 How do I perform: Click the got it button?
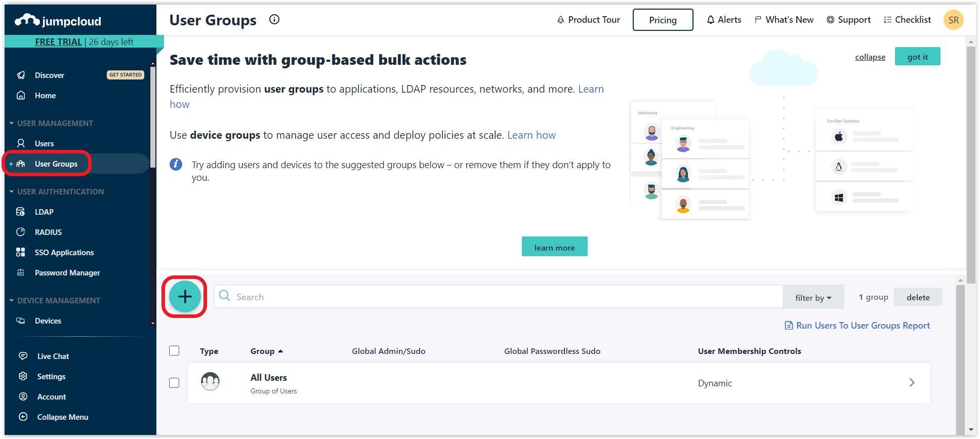click(917, 56)
